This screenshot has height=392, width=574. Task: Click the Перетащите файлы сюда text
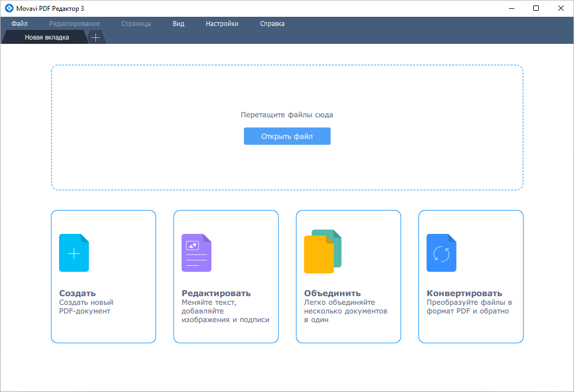click(x=287, y=114)
